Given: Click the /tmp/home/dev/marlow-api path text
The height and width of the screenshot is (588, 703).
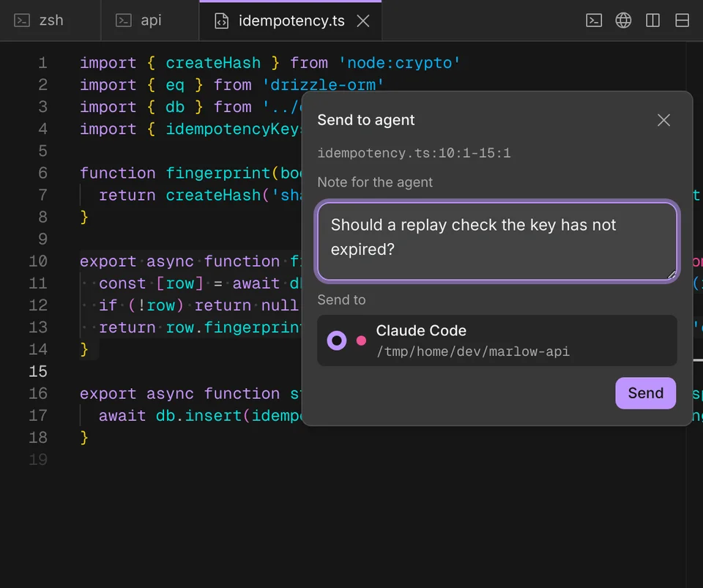Looking at the screenshot, I should [x=473, y=351].
